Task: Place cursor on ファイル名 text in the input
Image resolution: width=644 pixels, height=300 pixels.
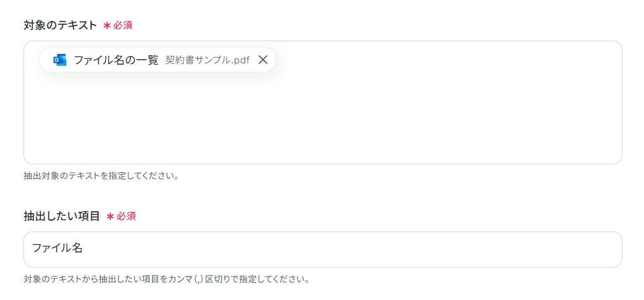Action: [58, 248]
